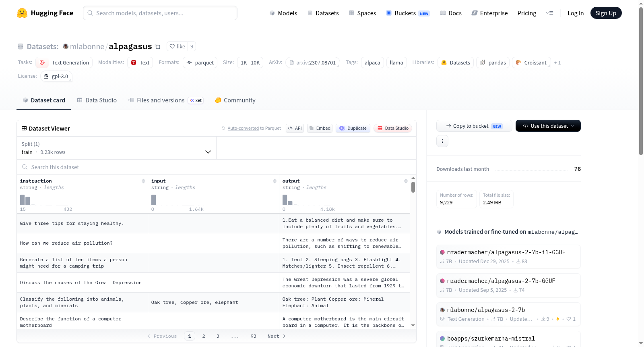Image resolution: width=644 pixels, height=347 pixels.
Task: Go to the Pricing page
Action: [527, 13]
